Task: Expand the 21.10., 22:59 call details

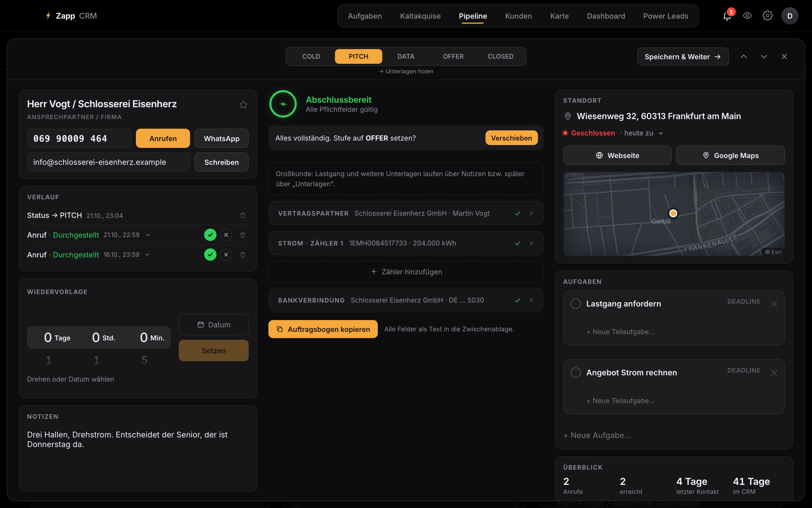Action: tap(148, 235)
